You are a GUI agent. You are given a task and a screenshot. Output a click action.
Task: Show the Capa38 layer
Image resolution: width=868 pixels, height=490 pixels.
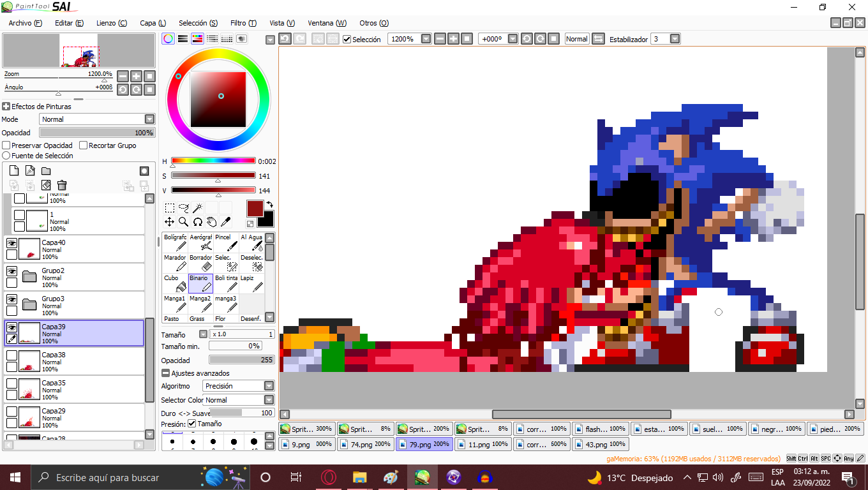click(x=11, y=355)
